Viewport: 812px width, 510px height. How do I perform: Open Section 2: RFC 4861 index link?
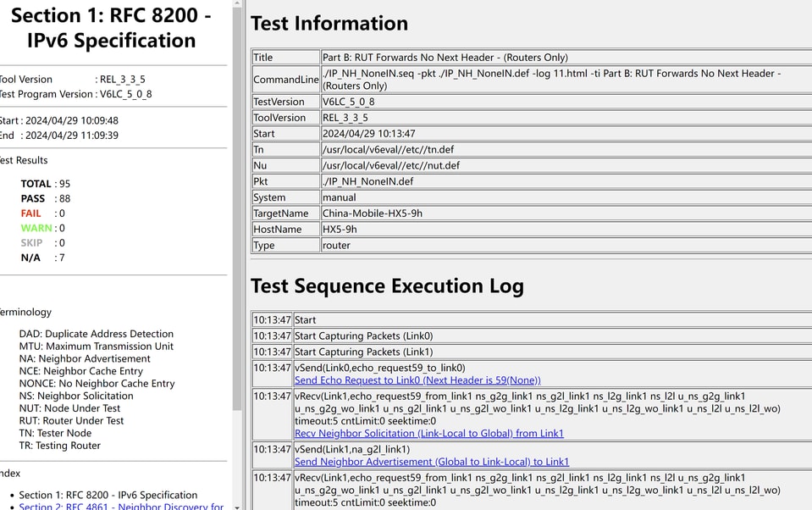click(121, 506)
